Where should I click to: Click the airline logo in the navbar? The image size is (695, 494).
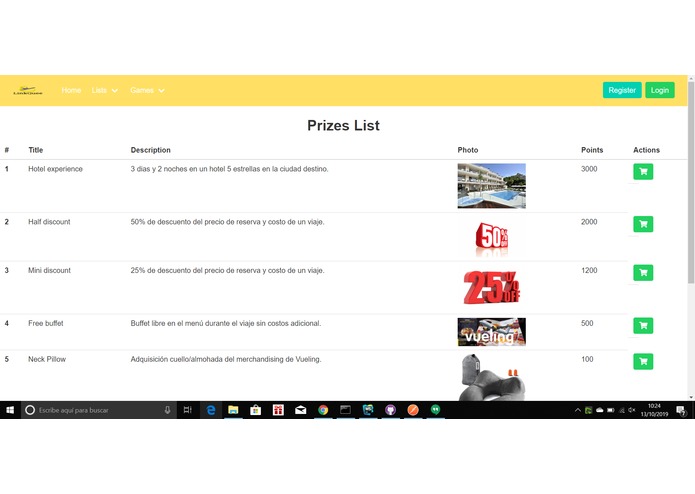pyautogui.click(x=28, y=90)
